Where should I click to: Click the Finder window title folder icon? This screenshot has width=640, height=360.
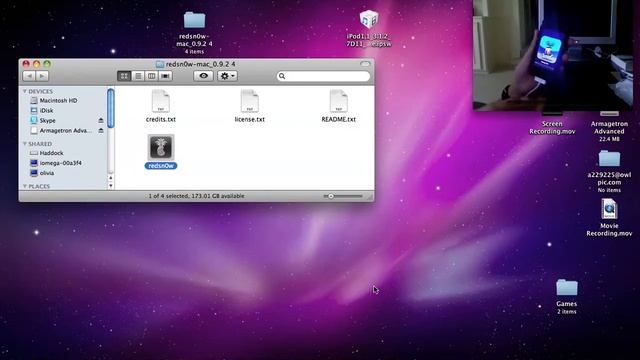click(160, 64)
